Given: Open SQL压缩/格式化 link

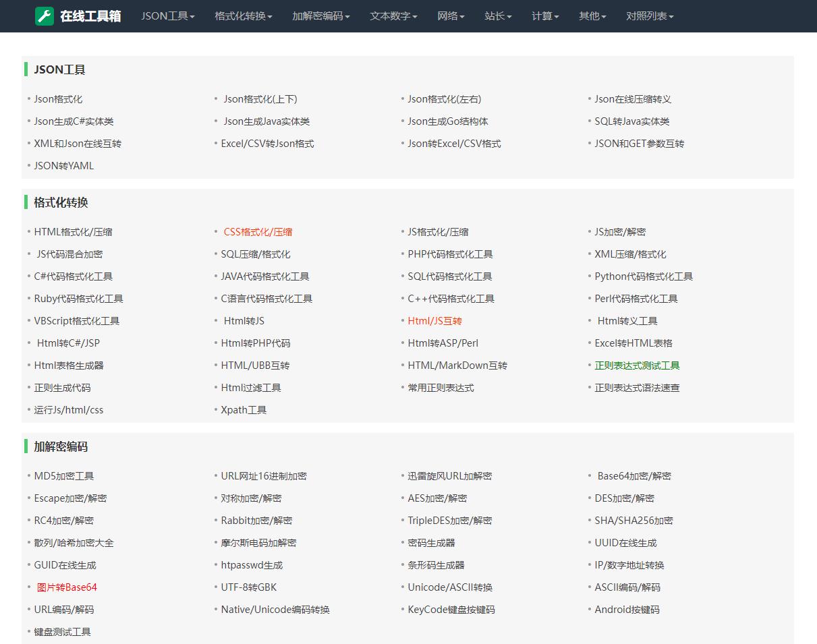Looking at the screenshot, I should (x=256, y=254).
